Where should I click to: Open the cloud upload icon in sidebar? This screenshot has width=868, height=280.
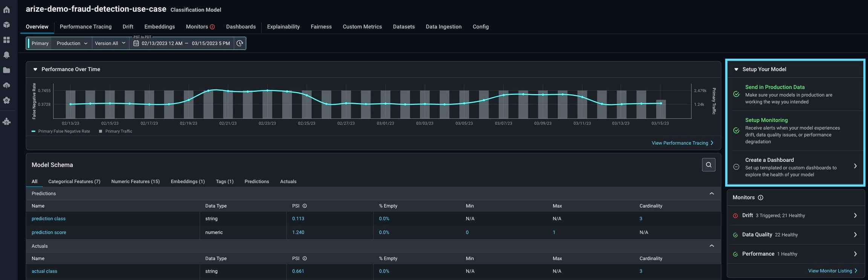[6, 85]
